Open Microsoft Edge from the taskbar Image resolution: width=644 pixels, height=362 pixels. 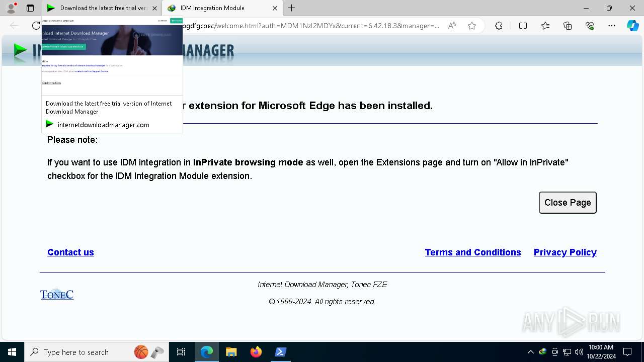click(x=207, y=352)
